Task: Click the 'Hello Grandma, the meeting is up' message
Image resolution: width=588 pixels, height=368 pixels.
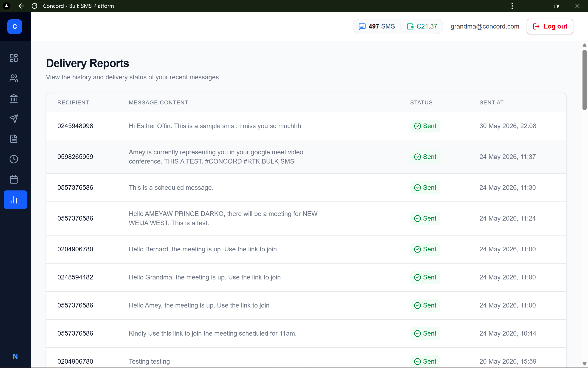Action: [x=205, y=277]
